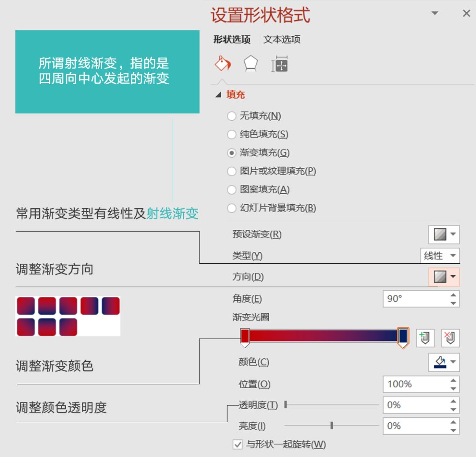
Task: Collapse the 填充 section
Action: point(219,95)
